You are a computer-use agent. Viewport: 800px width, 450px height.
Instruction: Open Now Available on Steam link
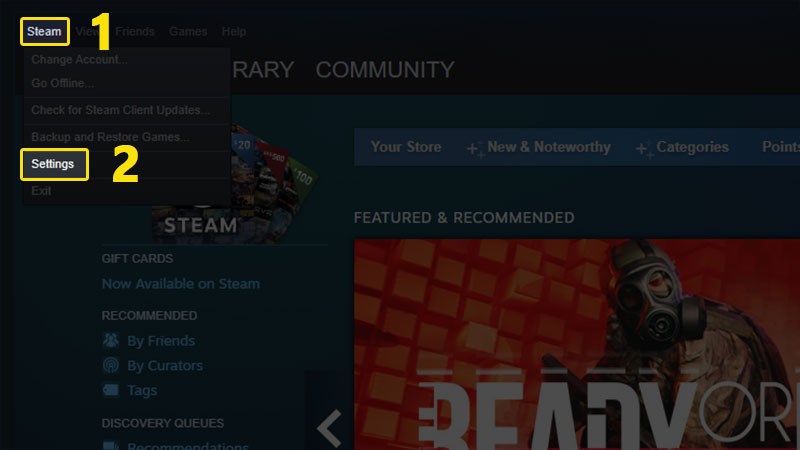coord(181,284)
